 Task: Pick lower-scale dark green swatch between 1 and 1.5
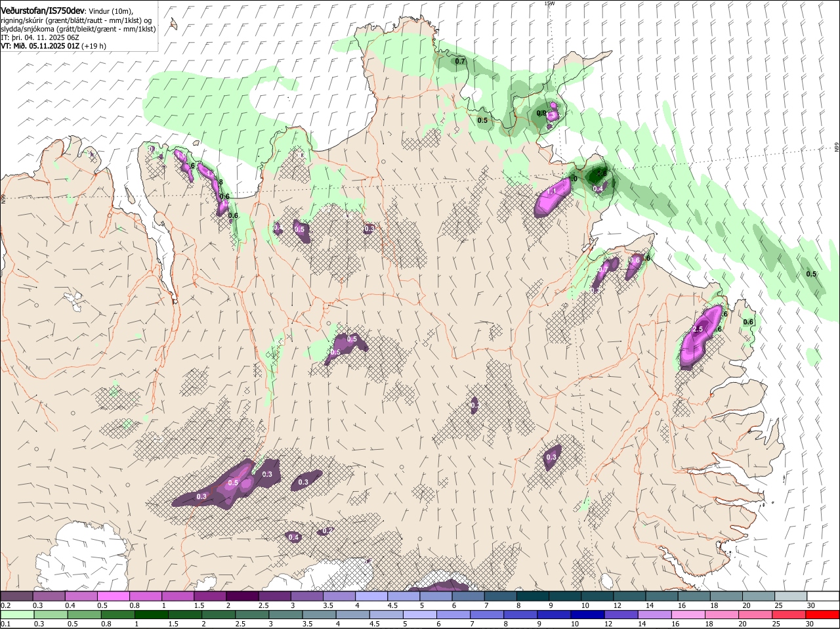click(152, 615)
